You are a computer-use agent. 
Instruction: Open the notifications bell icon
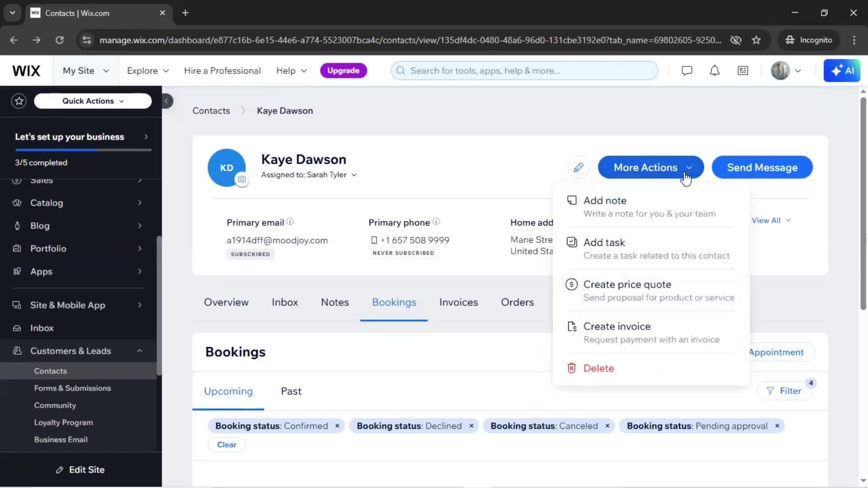714,70
